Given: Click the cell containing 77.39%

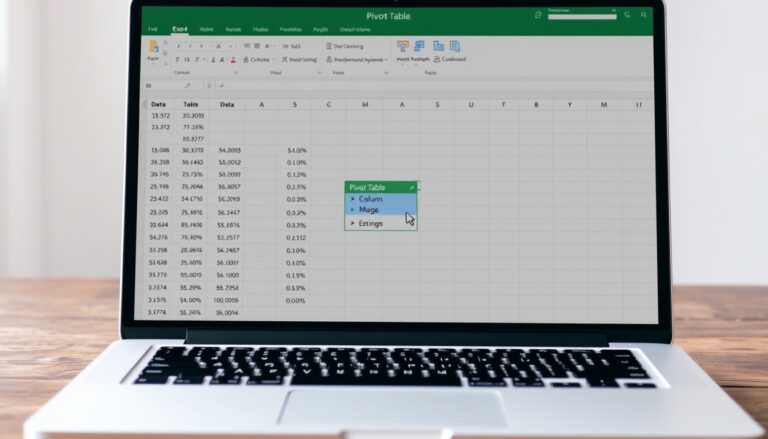Looking at the screenshot, I should 192,127.
